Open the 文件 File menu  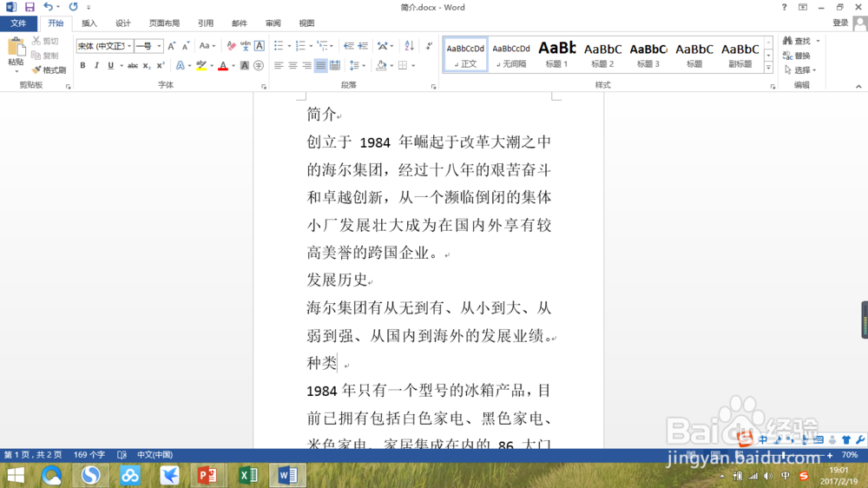tap(18, 23)
